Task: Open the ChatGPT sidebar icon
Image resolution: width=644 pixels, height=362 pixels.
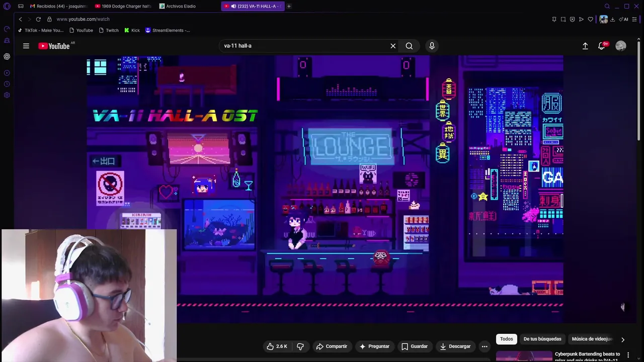Action: pos(7,56)
